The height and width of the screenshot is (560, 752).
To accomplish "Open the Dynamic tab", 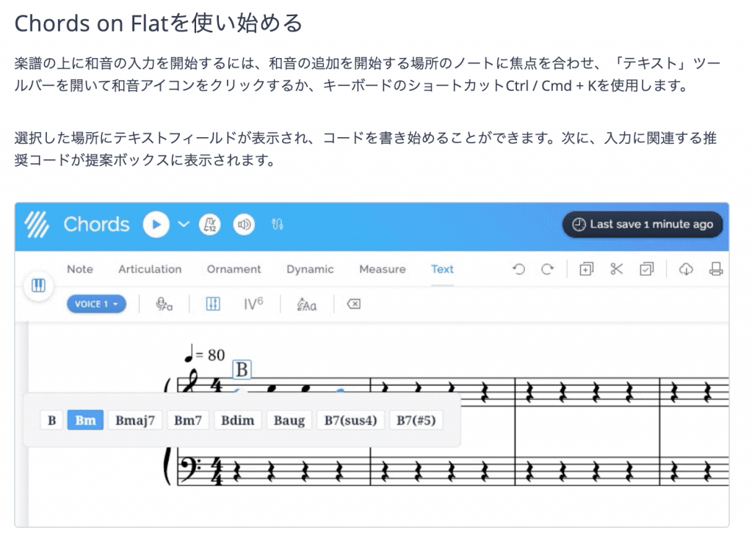I will coord(310,269).
